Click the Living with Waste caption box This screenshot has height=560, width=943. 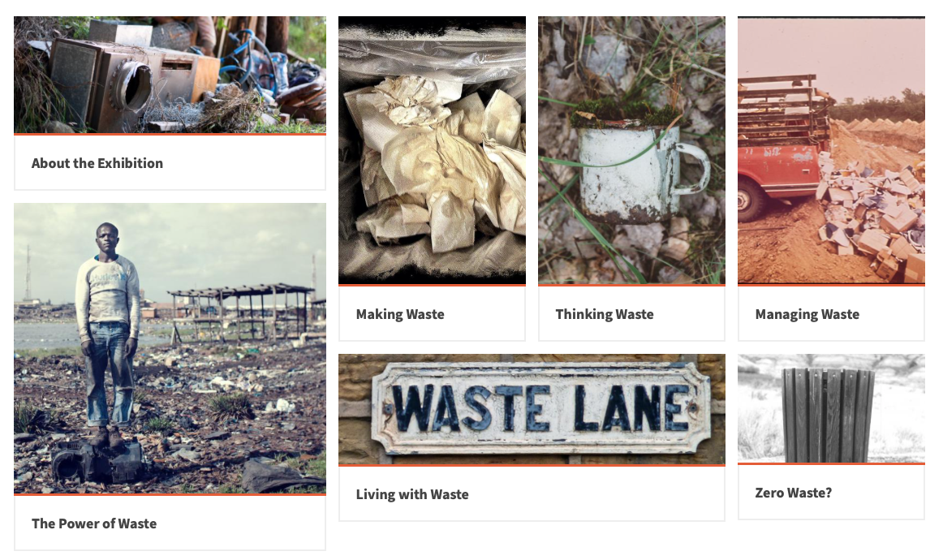pyautogui.click(x=532, y=493)
